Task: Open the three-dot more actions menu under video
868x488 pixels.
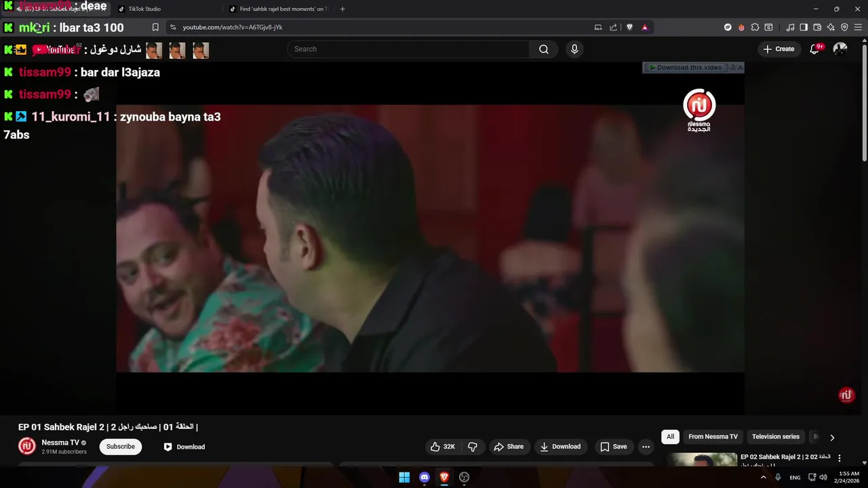Action: 646,447
